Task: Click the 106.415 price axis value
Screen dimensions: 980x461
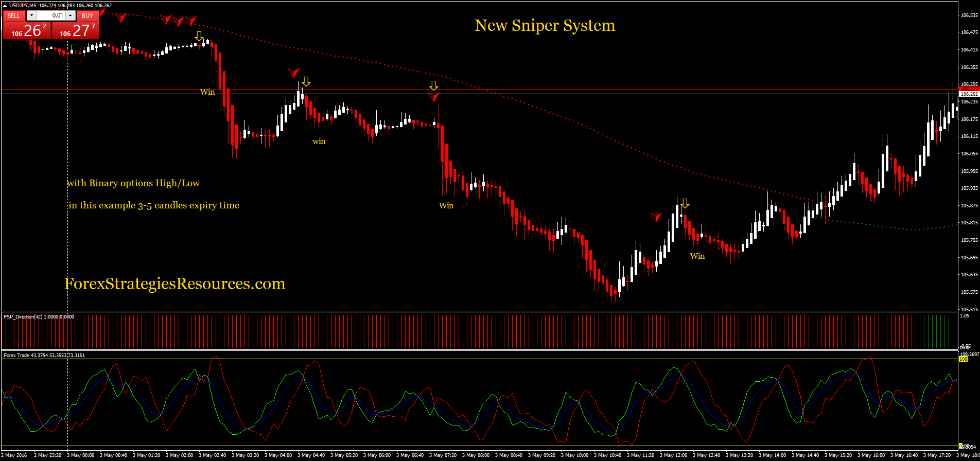Action: tap(969, 50)
